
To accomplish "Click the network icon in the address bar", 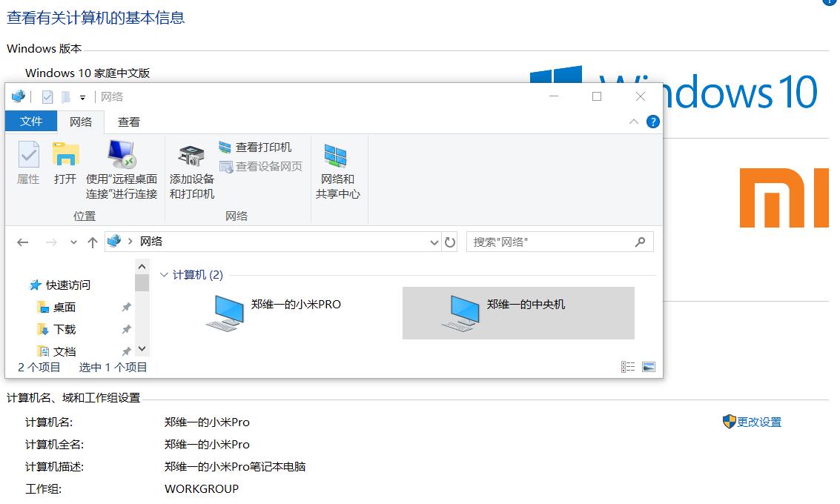I will pyautogui.click(x=114, y=241).
